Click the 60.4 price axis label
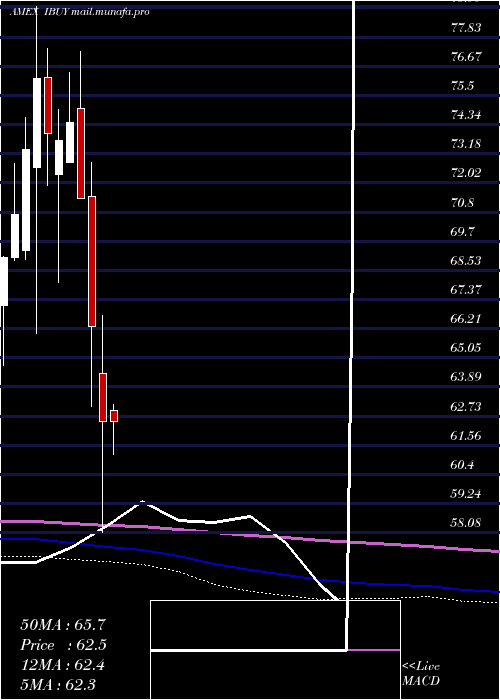500x700 pixels. click(462, 464)
